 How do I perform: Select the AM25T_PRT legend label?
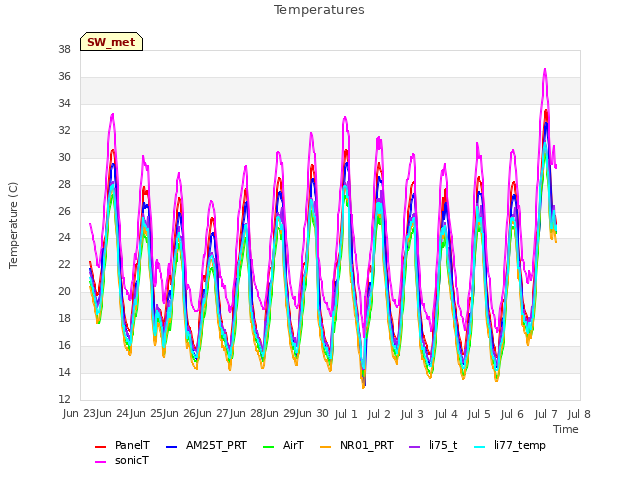click(x=216, y=445)
